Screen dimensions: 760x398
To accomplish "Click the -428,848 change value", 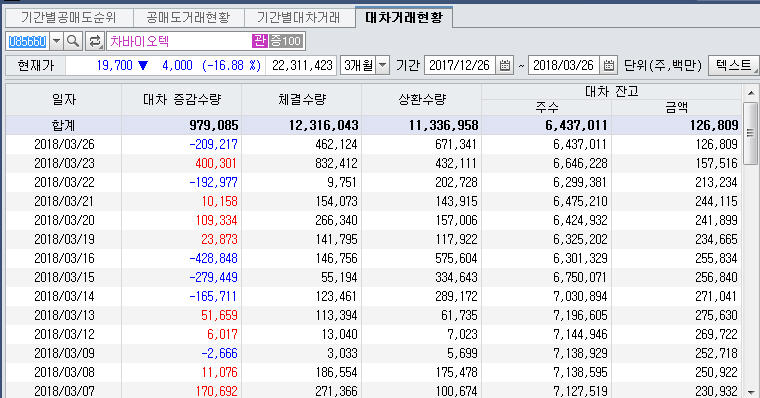I will 213,258.
